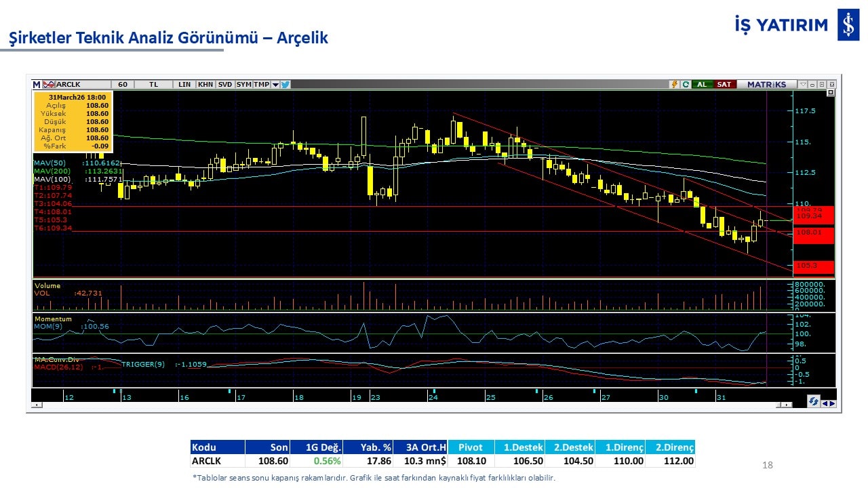Open the 60 period selector
This screenshot has width=868, height=488.
click(x=123, y=85)
